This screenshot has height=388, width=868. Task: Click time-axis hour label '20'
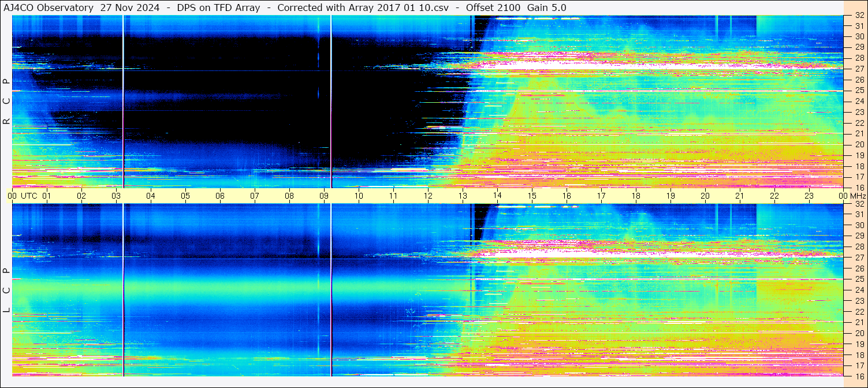(705, 196)
